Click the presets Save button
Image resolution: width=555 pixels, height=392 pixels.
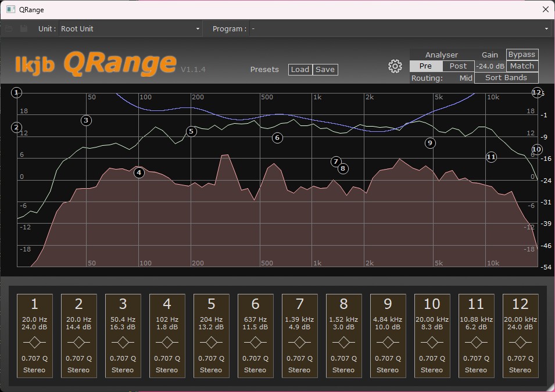coord(325,70)
